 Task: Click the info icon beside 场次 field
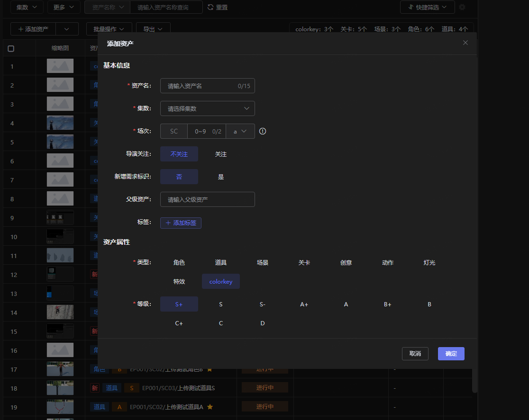tap(263, 132)
